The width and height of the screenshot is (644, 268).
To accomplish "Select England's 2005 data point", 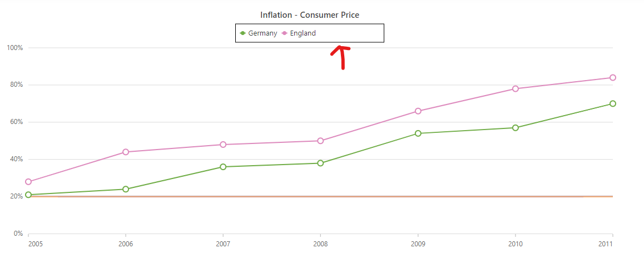I will (28, 182).
